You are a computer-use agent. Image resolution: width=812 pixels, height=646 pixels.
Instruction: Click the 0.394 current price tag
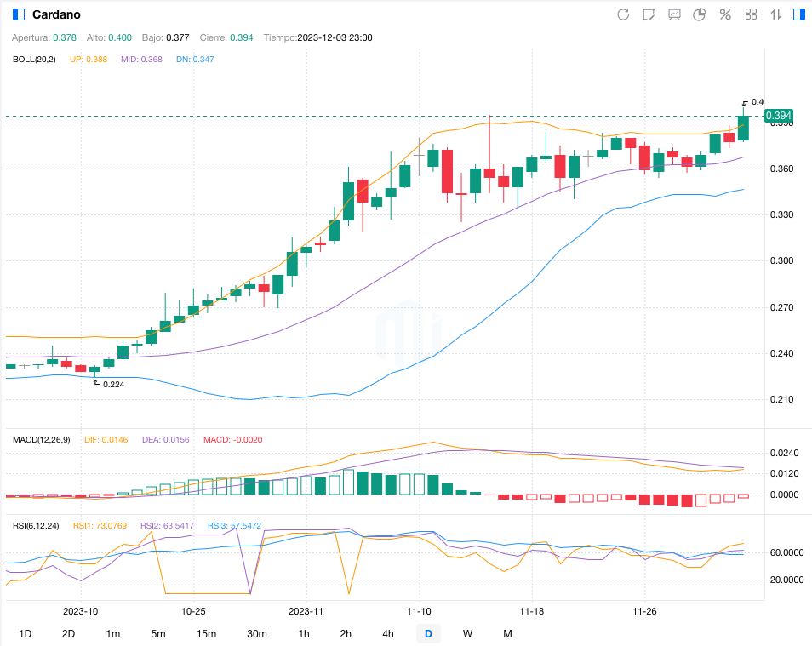(x=778, y=116)
